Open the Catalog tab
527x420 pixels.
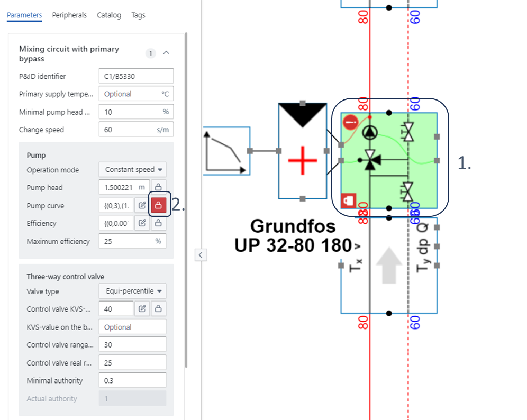[x=109, y=15]
